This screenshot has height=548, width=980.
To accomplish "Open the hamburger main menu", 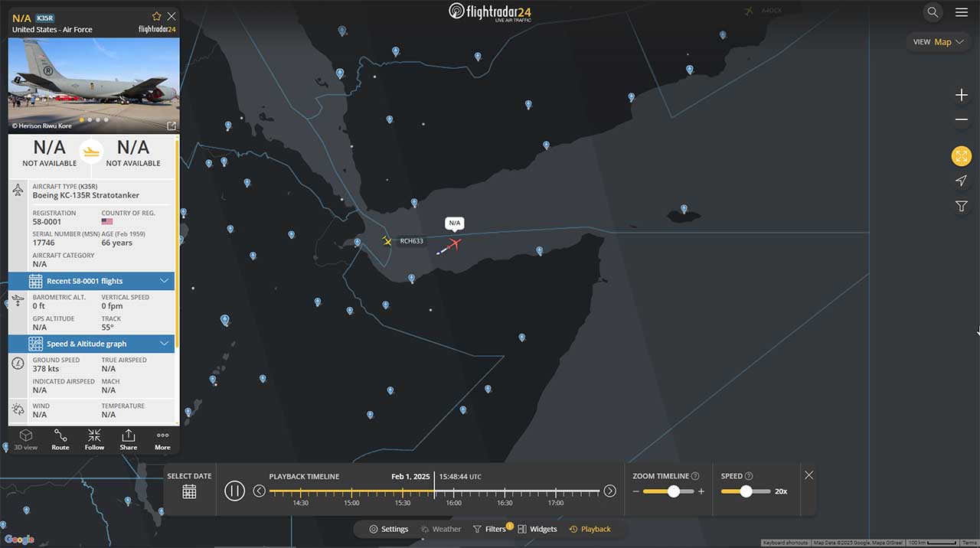I will coord(962,11).
